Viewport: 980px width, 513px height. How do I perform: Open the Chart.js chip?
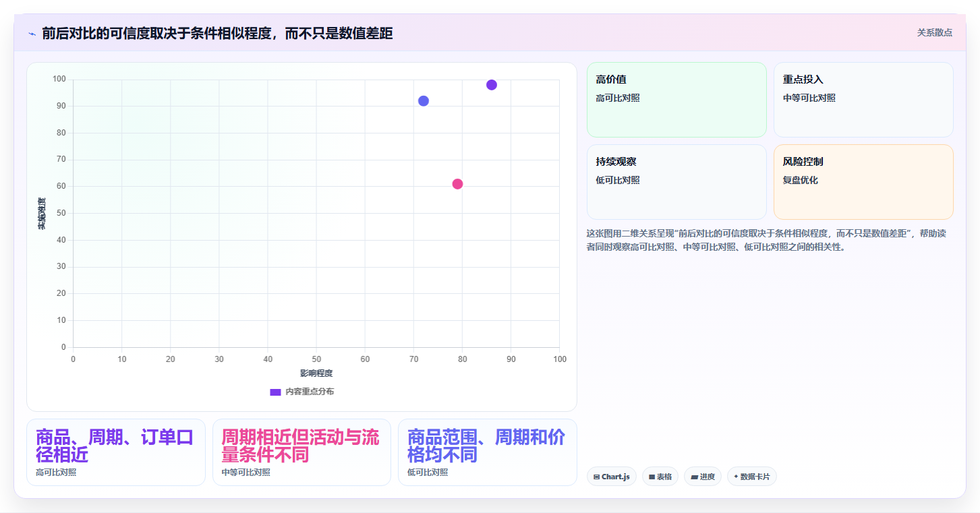click(612, 477)
